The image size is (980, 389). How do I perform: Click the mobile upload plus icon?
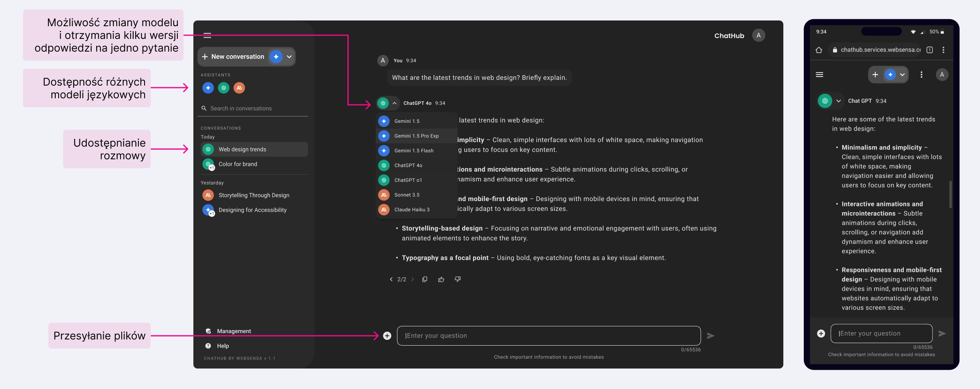click(821, 334)
